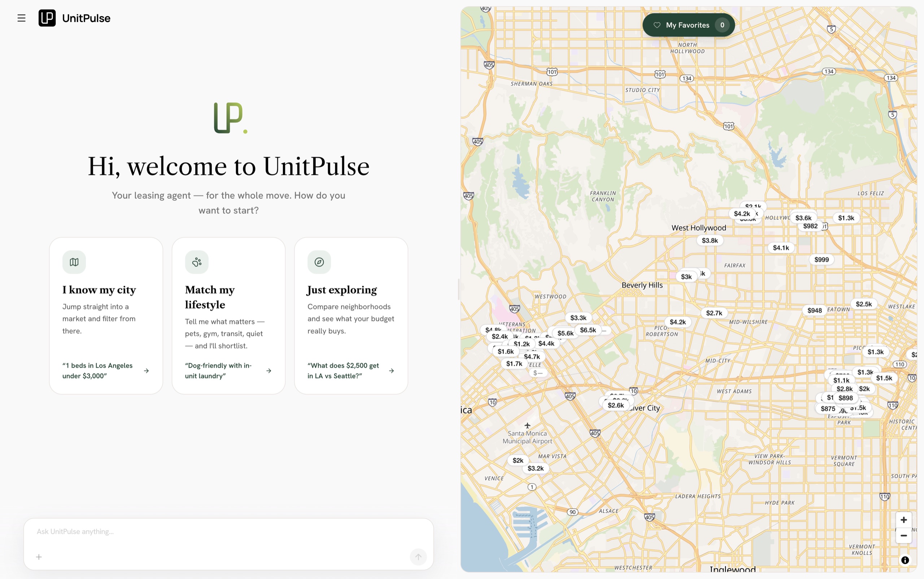Click arrow next to What does $2,500 get prompt
This screenshot has height=579, width=924.
click(392, 371)
